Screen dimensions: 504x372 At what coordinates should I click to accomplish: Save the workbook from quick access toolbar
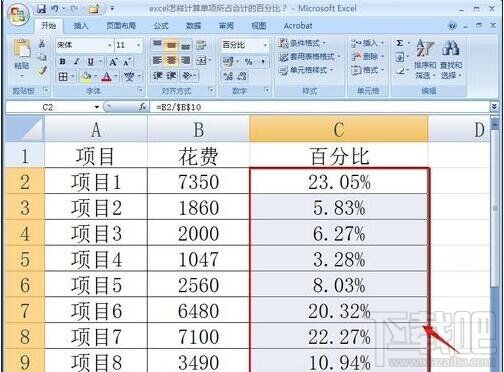[41, 9]
